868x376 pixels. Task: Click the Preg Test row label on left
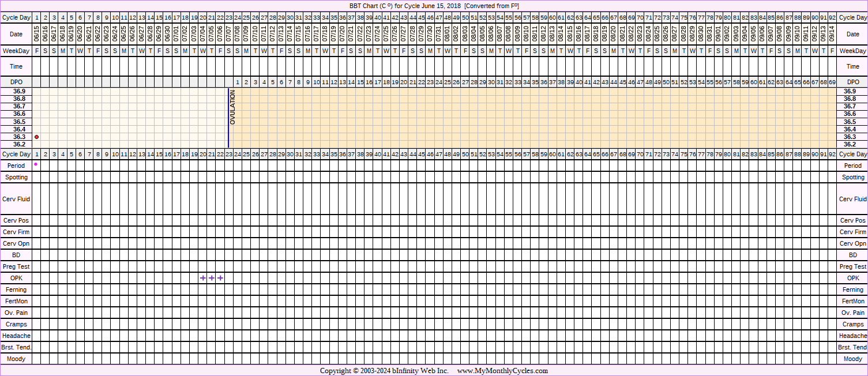(16, 266)
